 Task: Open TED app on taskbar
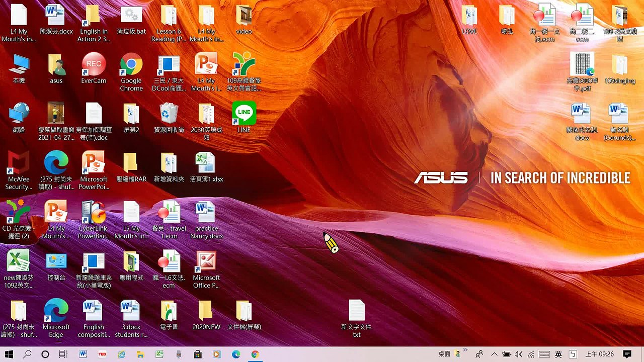pyautogui.click(x=102, y=354)
